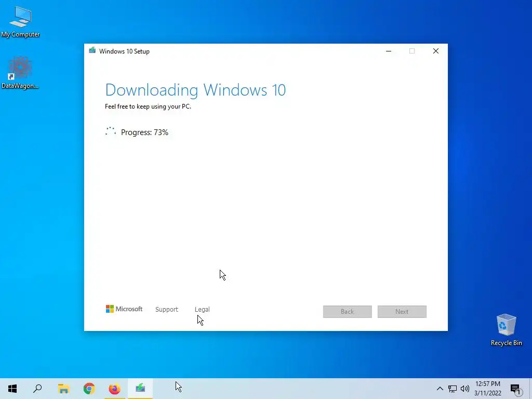Open the notification center icon

pos(515,389)
